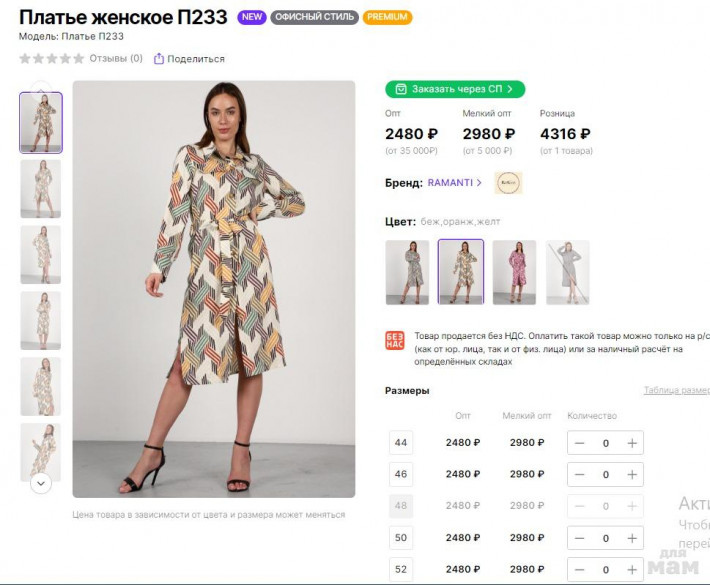Click the Share (Поделиться) icon
Screen dimensions: 710x585
tap(159, 59)
